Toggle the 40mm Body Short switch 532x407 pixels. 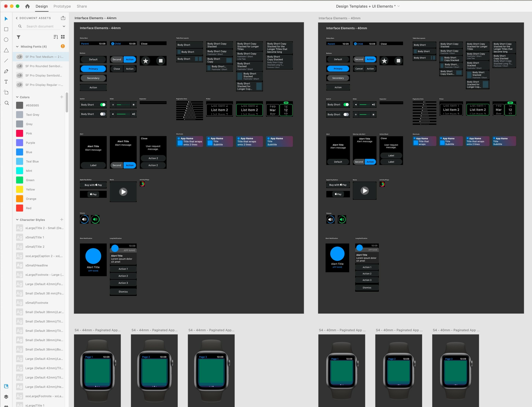click(x=346, y=104)
